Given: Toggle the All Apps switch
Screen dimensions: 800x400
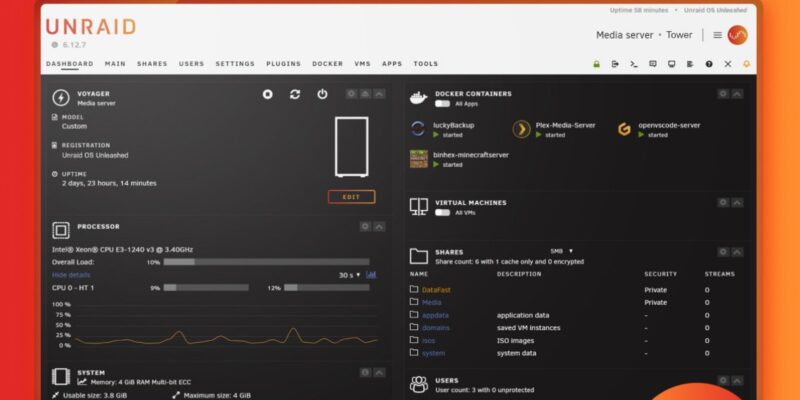Looking at the screenshot, I should click(x=442, y=104).
